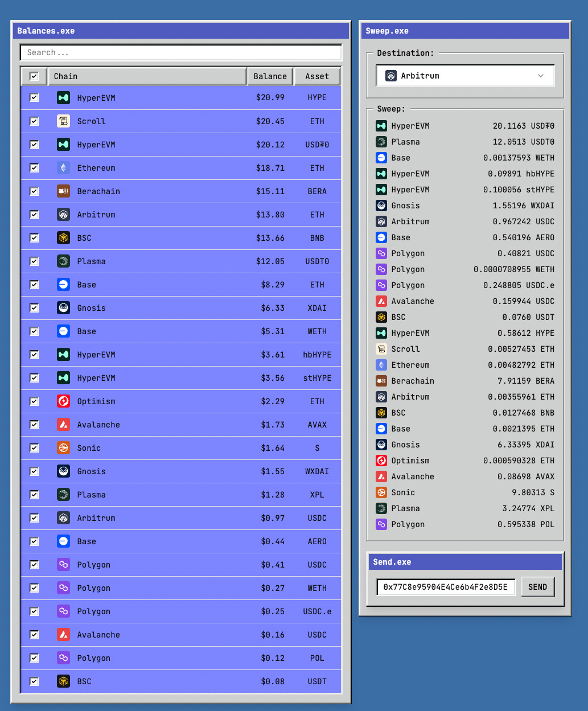Click the Plasma icon in the $12.05 USDT0 row
The height and width of the screenshot is (711, 588).
pyautogui.click(x=63, y=261)
